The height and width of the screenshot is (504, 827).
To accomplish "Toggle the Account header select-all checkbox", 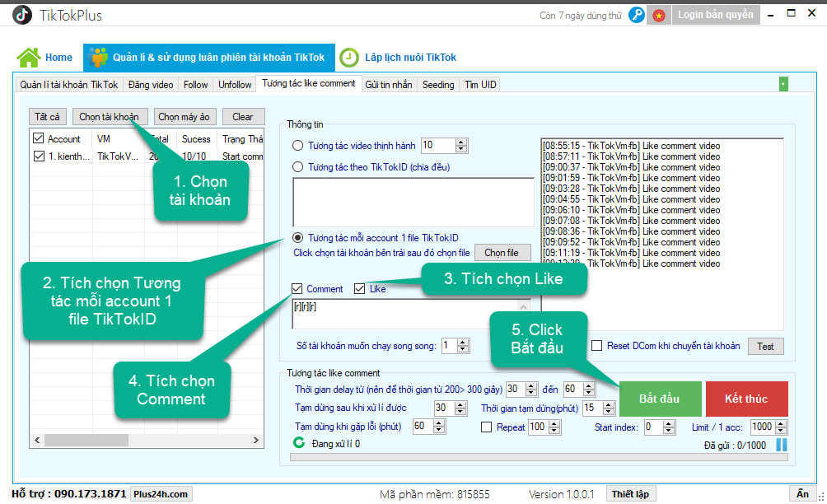I will pyautogui.click(x=38, y=138).
